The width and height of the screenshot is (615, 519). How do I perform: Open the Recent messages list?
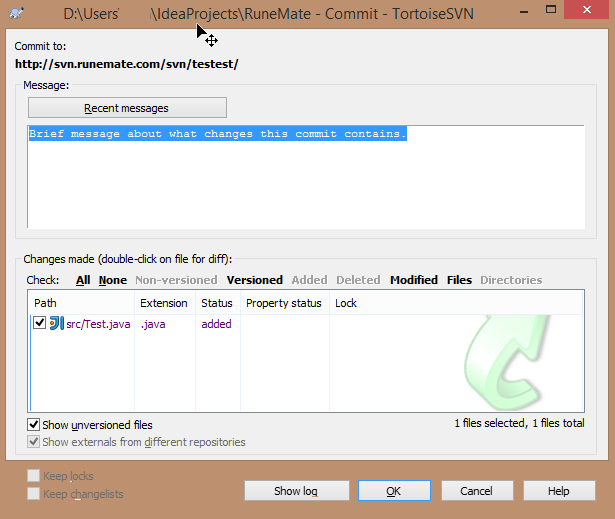pyautogui.click(x=127, y=108)
